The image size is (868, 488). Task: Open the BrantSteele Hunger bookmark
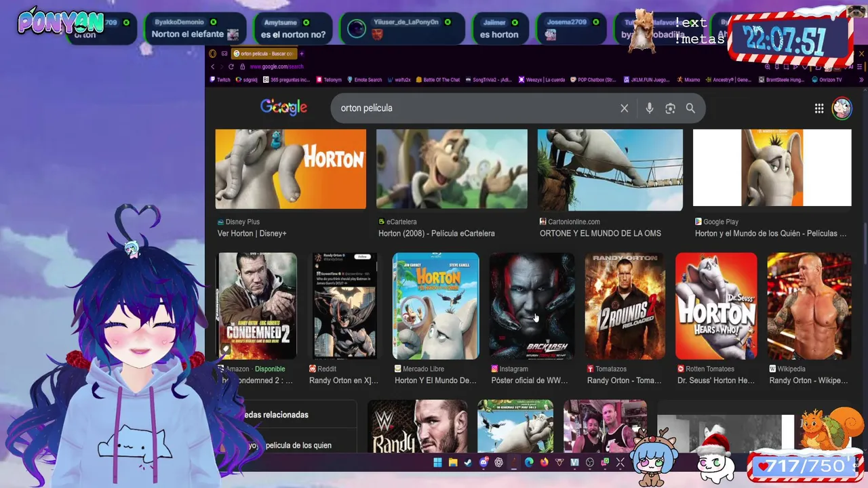pos(781,80)
